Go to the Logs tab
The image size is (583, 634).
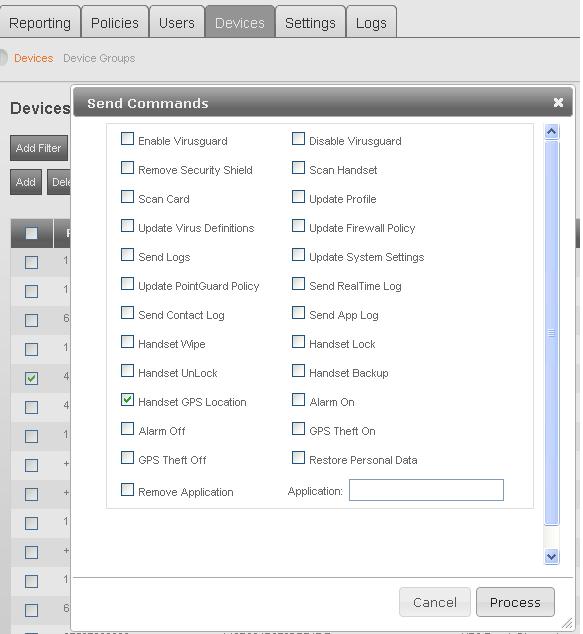click(371, 23)
